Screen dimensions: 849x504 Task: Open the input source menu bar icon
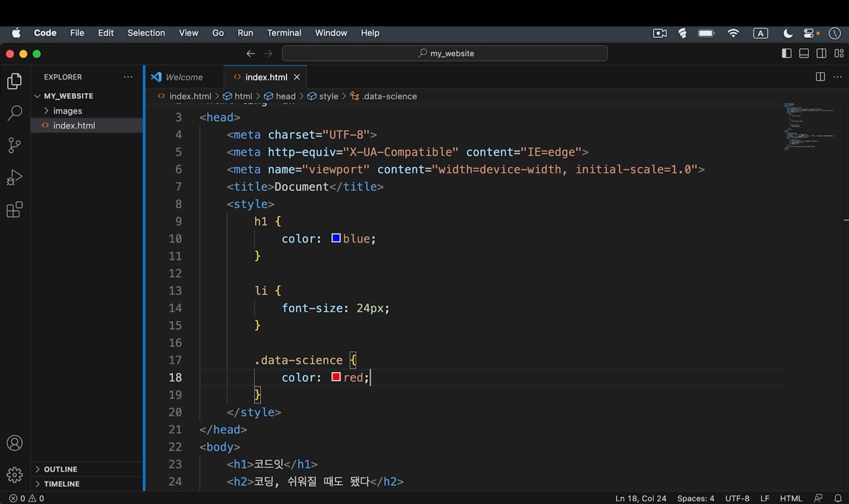tap(760, 33)
